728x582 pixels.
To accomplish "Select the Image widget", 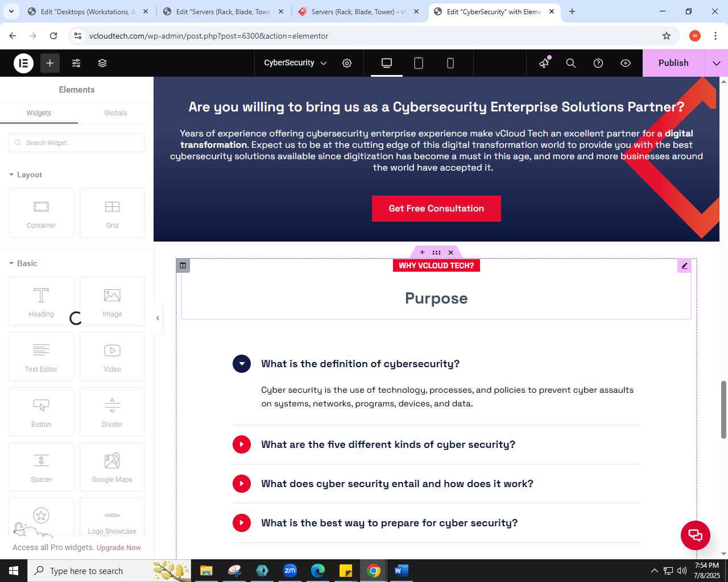I will click(112, 302).
